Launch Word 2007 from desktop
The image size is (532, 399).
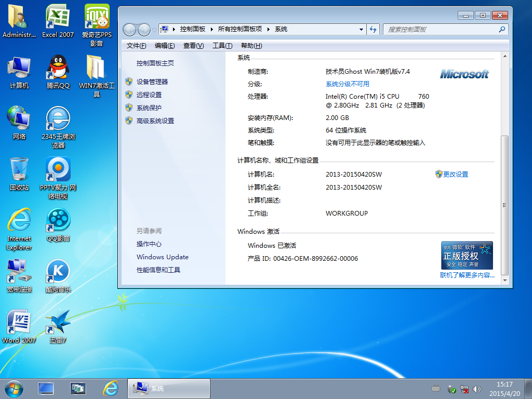pyautogui.click(x=19, y=327)
